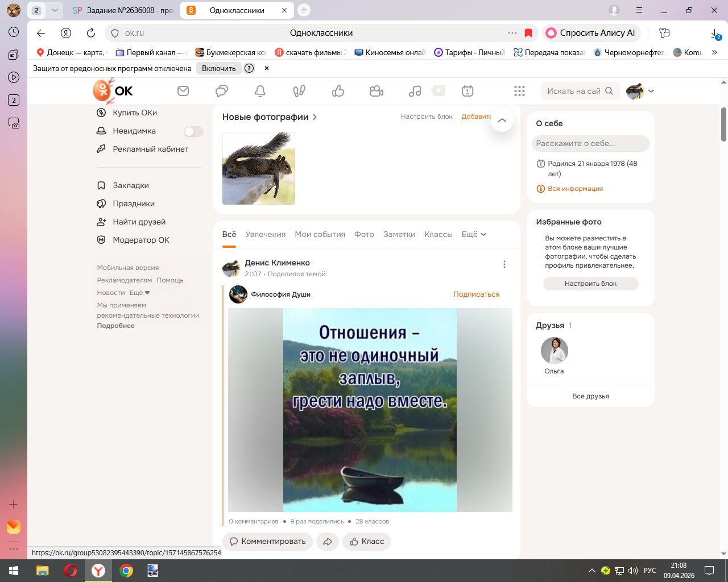This screenshot has width=728, height=582.
Task: Click the Добавить link in Новые фотографии
Action: [477, 117]
